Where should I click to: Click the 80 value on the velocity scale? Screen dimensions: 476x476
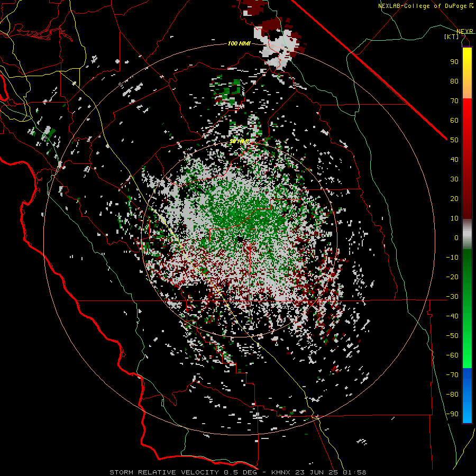454,81
